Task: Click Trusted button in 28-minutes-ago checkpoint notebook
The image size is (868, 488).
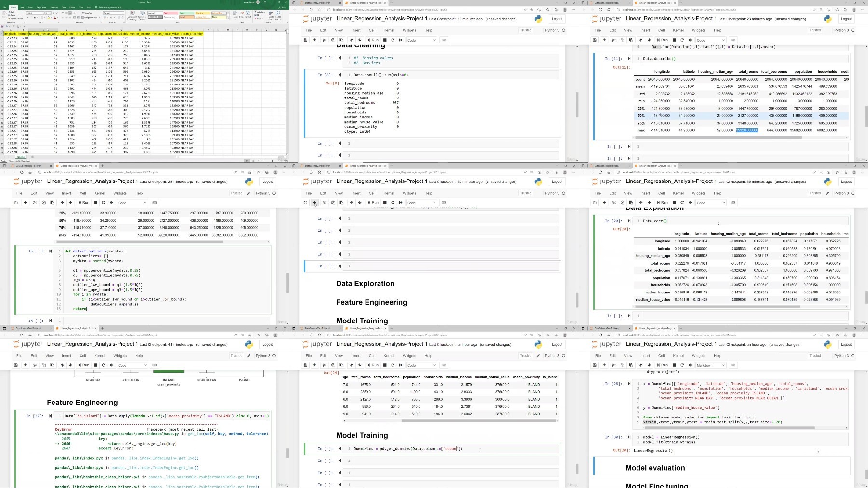Action: click(x=237, y=193)
